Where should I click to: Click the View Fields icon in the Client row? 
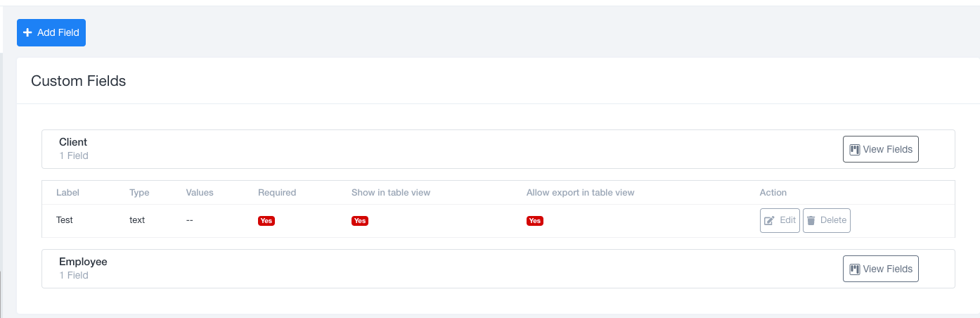[855, 149]
